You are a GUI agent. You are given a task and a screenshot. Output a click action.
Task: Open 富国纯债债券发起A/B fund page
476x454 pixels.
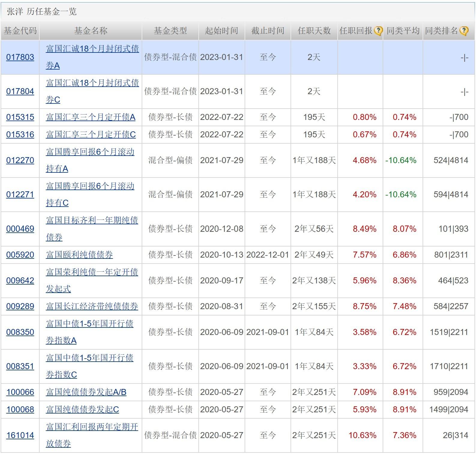pos(86,392)
